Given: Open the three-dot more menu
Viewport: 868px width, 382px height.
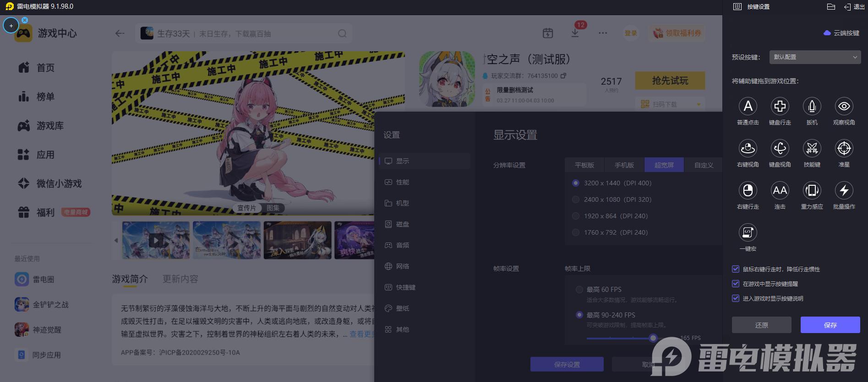Looking at the screenshot, I should 603,33.
